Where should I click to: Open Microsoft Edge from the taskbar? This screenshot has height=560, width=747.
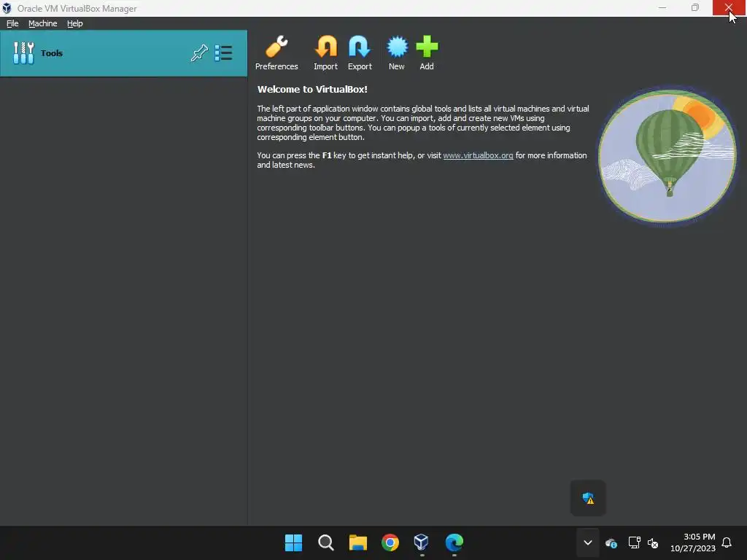point(454,542)
